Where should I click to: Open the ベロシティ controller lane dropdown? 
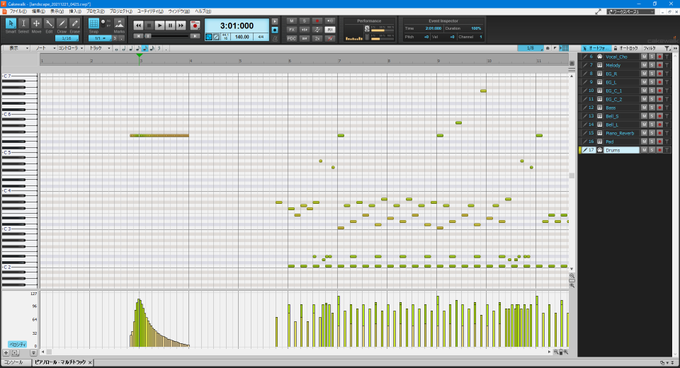tap(18, 344)
